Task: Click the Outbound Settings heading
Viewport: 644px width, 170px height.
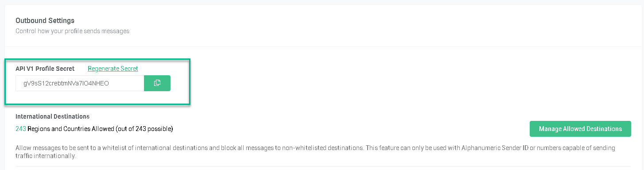Action: (x=45, y=20)
